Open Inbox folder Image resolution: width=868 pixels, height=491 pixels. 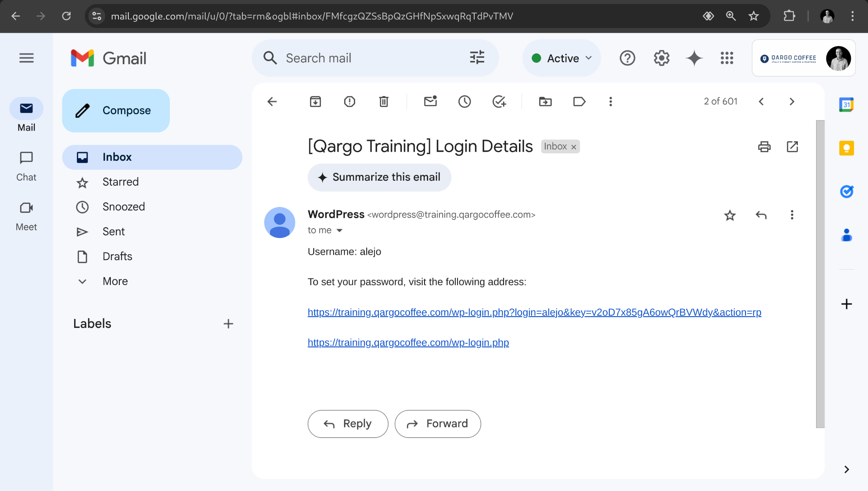coord(152,157)
